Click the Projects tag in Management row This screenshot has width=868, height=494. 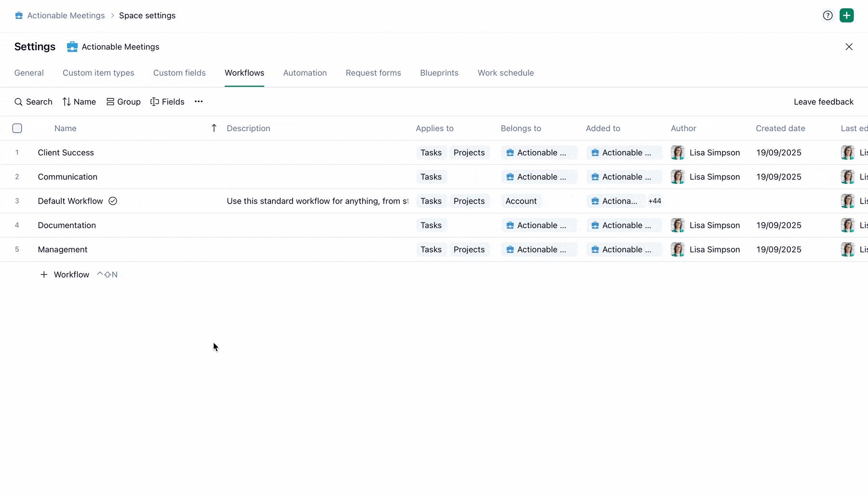click(x=469, y=249)
